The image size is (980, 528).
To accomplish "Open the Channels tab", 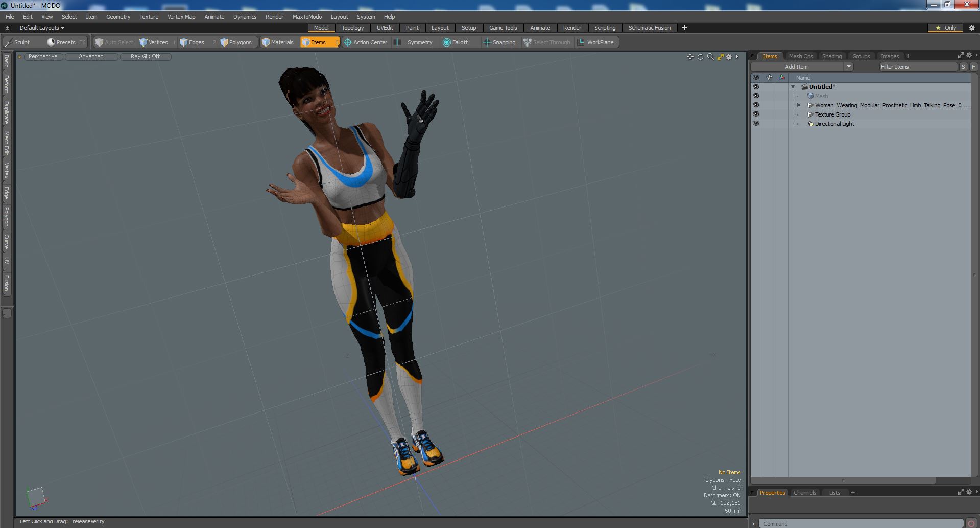I will point(805,493).
